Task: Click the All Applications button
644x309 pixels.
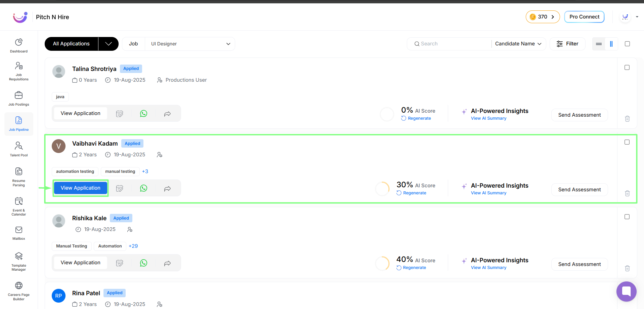Action: point(71,44)
